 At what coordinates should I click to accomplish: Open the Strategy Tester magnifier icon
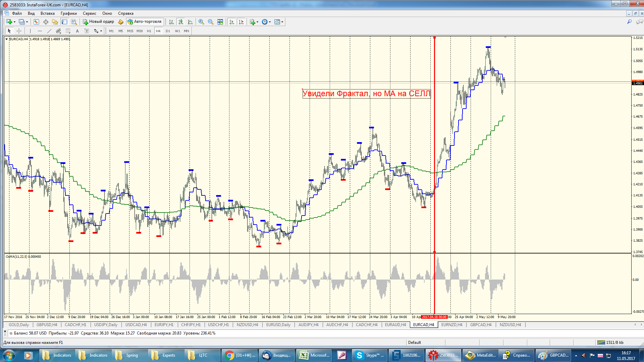[74, 22]
